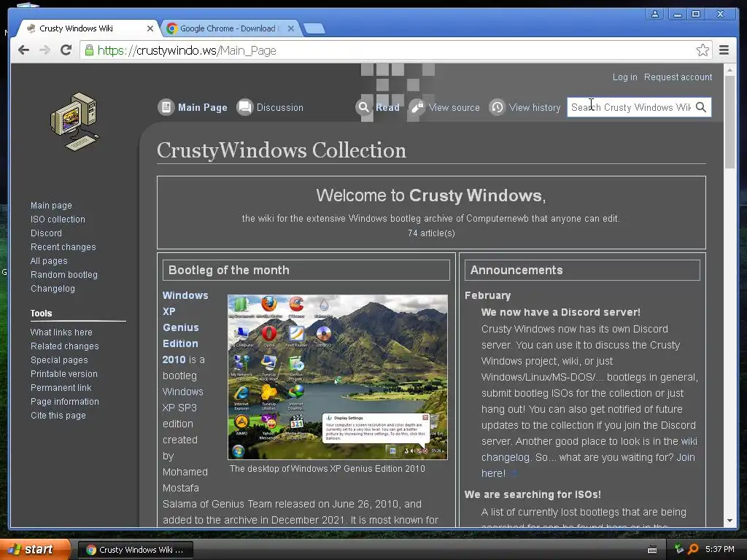Click the 5:37 PM system clock
The height and width of the screenshot is (560, 747).
coord(720,549)
